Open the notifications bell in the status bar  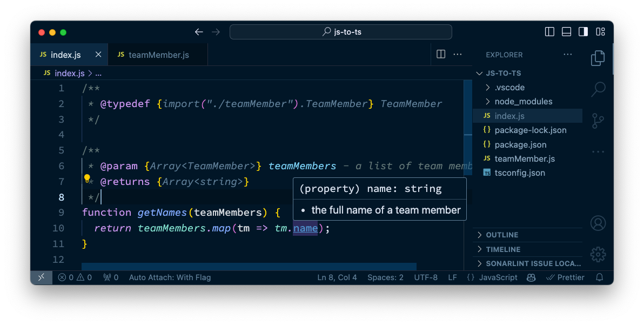coord(600,277)
